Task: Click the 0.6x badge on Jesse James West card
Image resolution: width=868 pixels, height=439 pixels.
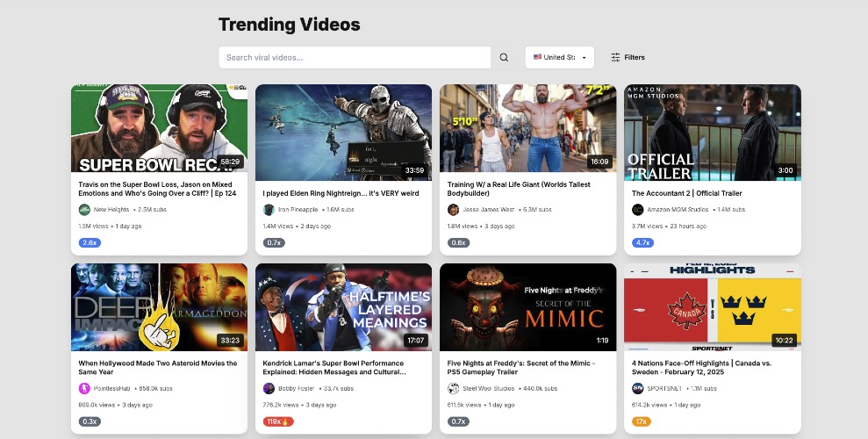Action: [458, 242]
